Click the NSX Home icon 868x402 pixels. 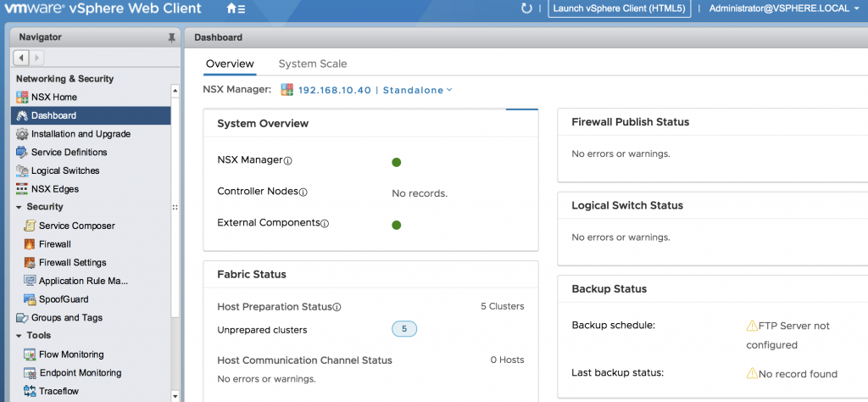pyautogui.click(x=22, y=98)
